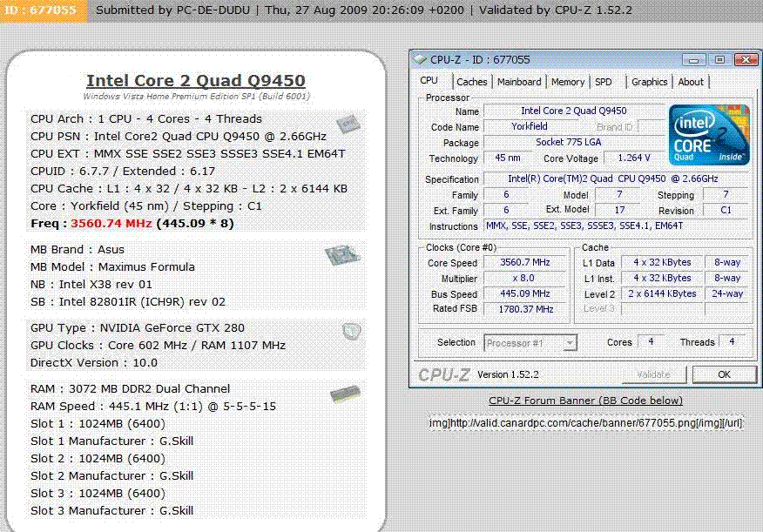Click the MB Model : Maximus Formula line
The width and height of the screenshot is (763, 532).
(112, 267)
